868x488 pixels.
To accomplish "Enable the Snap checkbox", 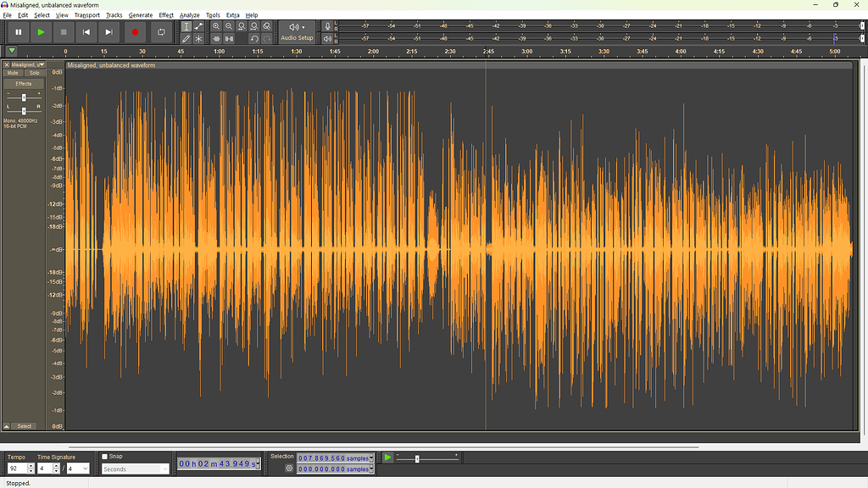I will 103,456.
